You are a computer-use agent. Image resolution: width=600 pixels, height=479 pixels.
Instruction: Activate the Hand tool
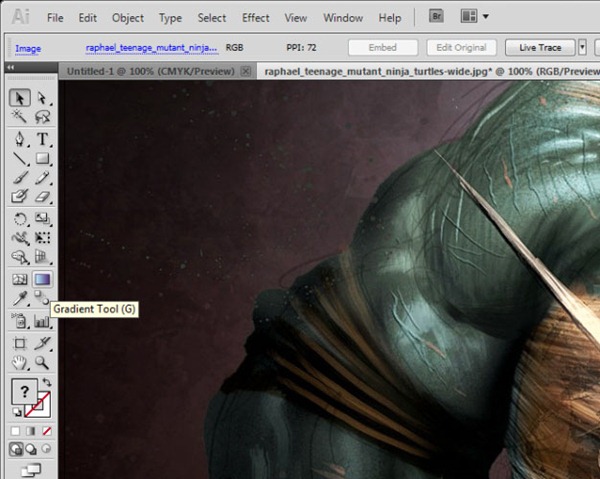(x=20, y=362)
